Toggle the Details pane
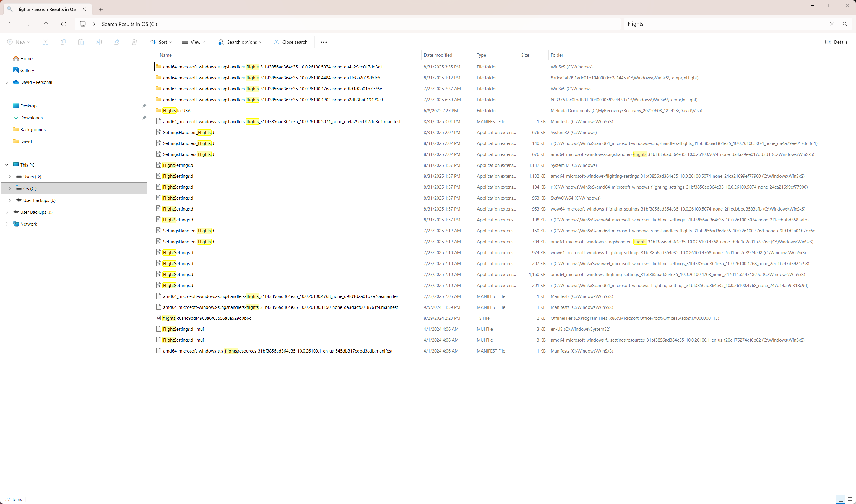 click(x=836, y=42)
